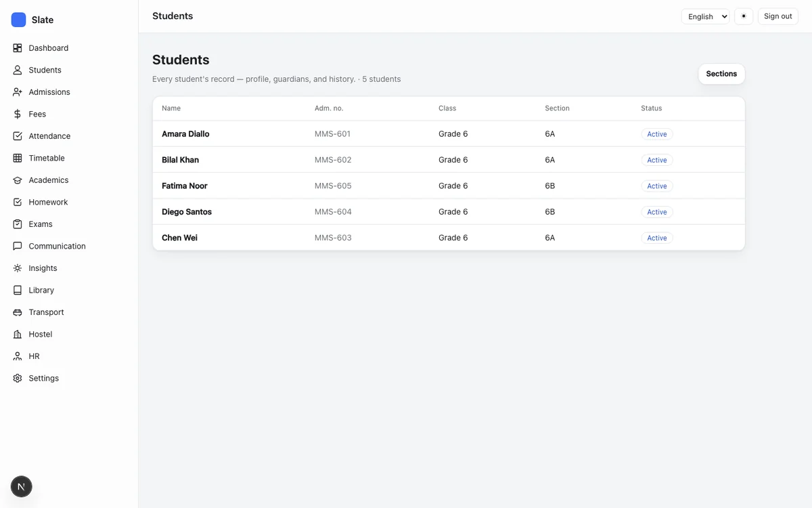Click admission number MMS-603
Viewport: 812px width, 508px height.
[333, 238]
